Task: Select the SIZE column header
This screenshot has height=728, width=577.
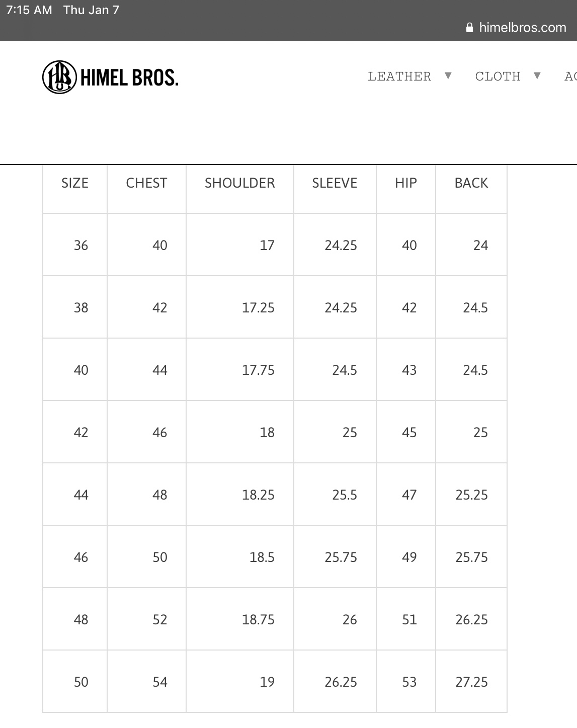Action: 75,183
